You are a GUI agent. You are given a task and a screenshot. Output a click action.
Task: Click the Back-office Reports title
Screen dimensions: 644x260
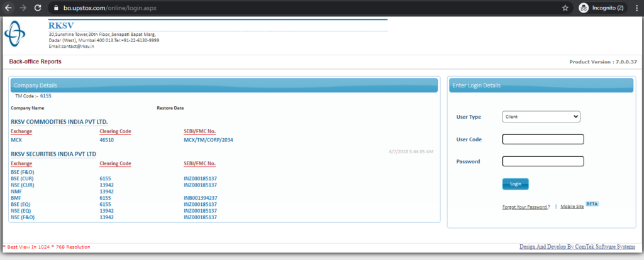click(x=35, y=62)
